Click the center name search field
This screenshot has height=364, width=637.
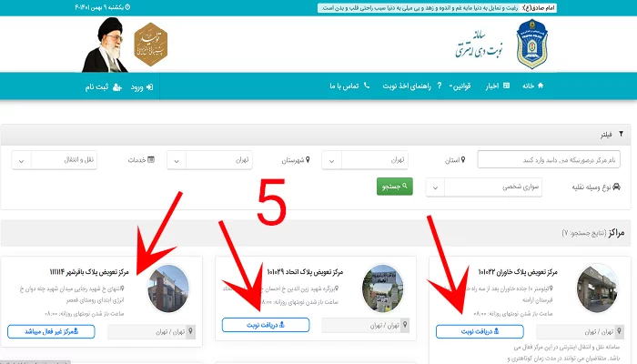(549, 159)
